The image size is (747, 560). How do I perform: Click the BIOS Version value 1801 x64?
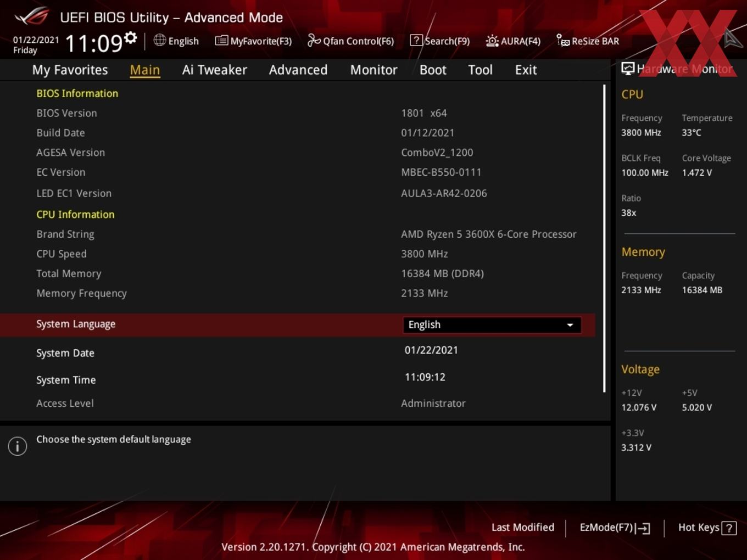[424, 113]
